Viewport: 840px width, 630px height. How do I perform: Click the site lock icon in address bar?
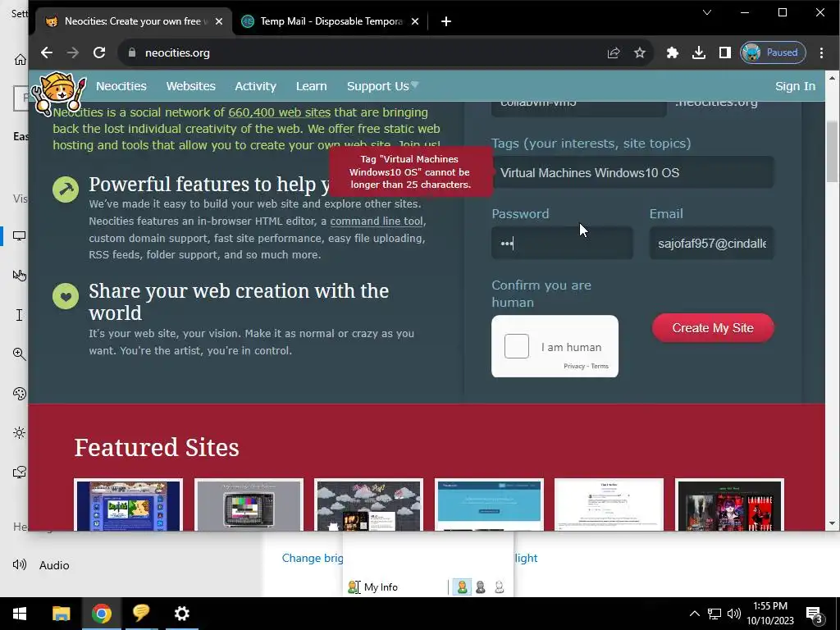click(x=132, y=52)
